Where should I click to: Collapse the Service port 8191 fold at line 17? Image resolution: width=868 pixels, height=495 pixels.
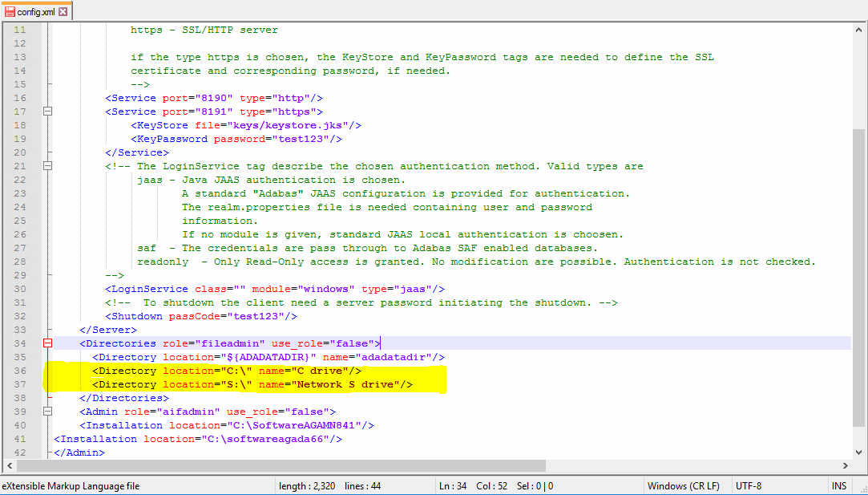47,112
